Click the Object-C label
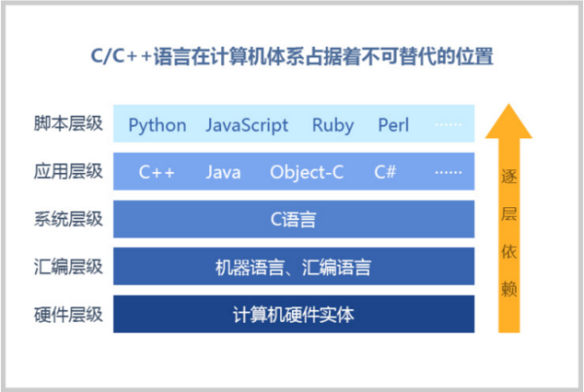Image resolution: width=584 pixels, height=392 pixels. [307, 172]
